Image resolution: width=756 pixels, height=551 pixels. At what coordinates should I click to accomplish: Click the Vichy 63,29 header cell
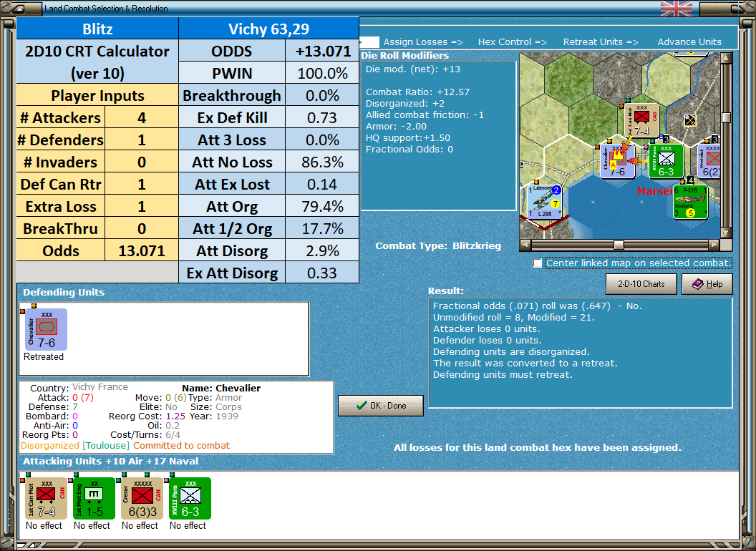coord(268,29)
